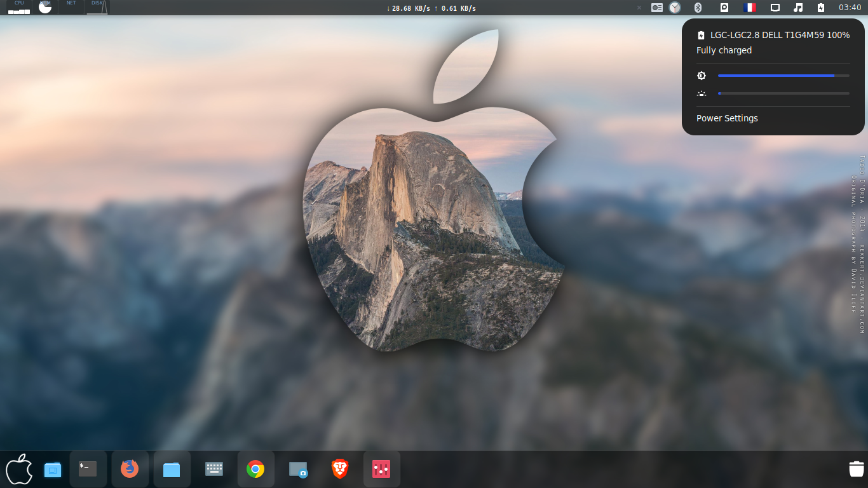The height and width of the screenshot is (488, 868).
Task: Open the Bluetooth tray menu
Action: point(697,8)
